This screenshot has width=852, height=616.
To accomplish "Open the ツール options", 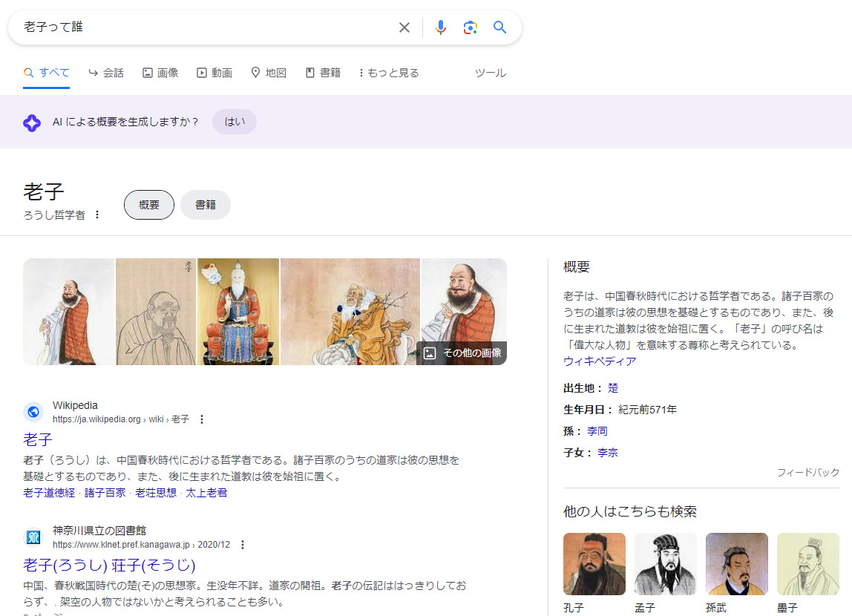I will point(491,73).
